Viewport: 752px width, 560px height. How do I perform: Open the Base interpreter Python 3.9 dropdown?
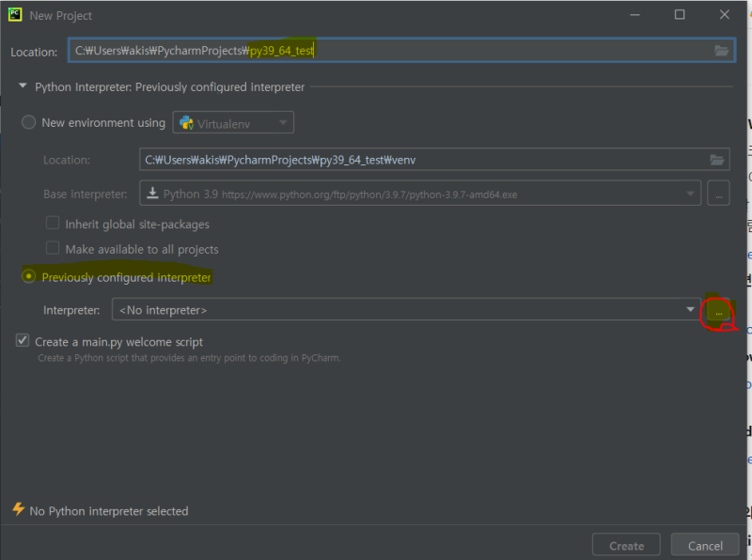coord(689,194)
